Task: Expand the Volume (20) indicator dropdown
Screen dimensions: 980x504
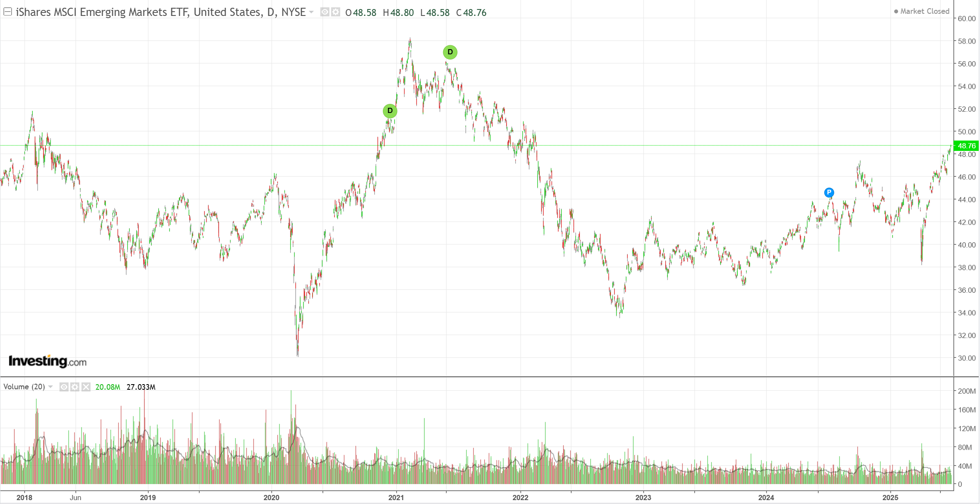Action: point(50,387)
